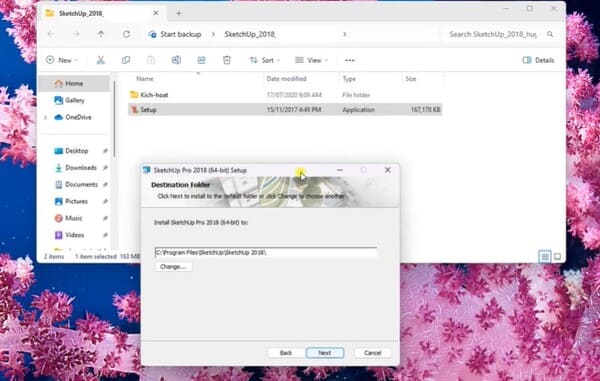
Task: Select Gallery in navigation pane
Action: pos(75,100)
